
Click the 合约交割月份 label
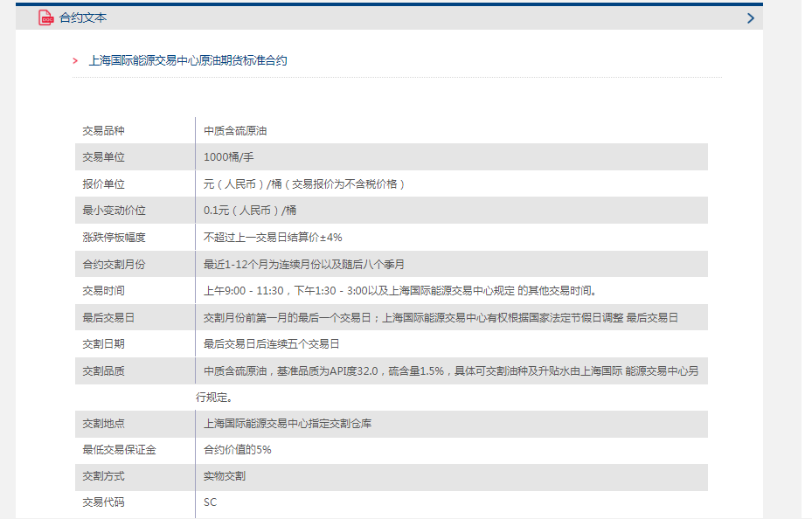pos(114,265)
